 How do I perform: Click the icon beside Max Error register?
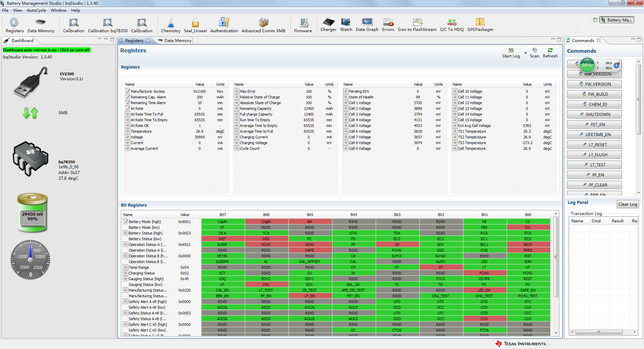237,91
